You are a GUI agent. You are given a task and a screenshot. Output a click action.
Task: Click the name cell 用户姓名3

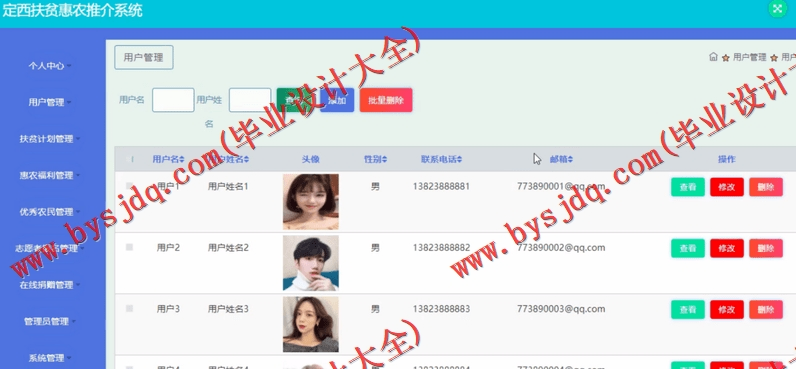[228, 309]
